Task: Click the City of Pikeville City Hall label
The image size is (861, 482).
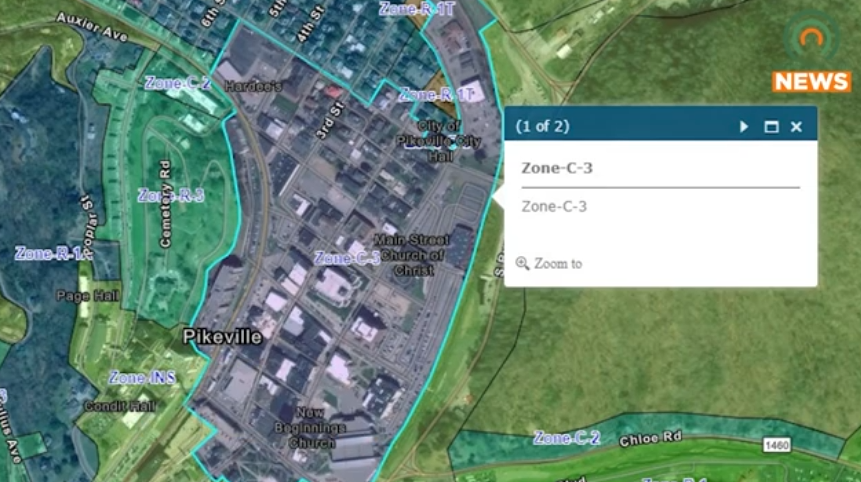Action: pos(439,142)
